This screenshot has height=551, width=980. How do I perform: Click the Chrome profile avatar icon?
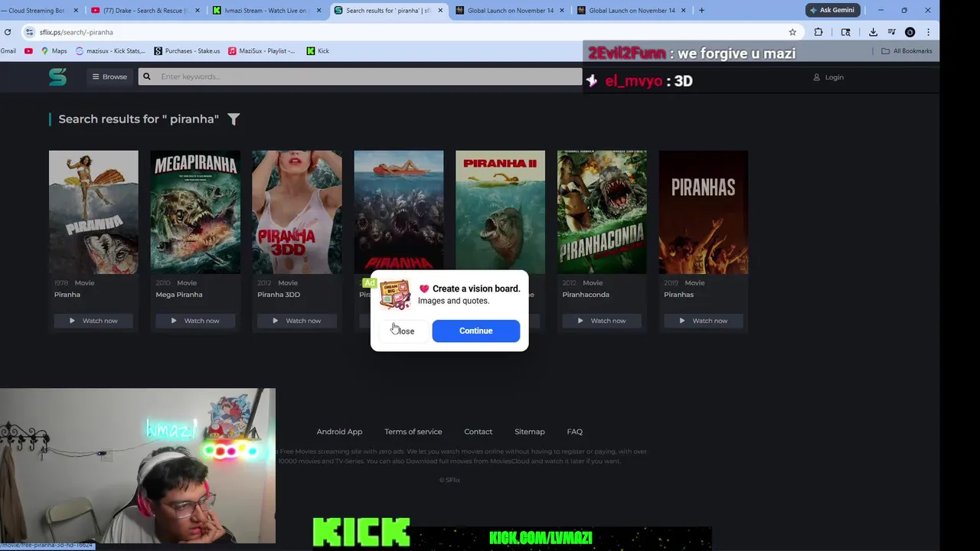tap(910, 32)
